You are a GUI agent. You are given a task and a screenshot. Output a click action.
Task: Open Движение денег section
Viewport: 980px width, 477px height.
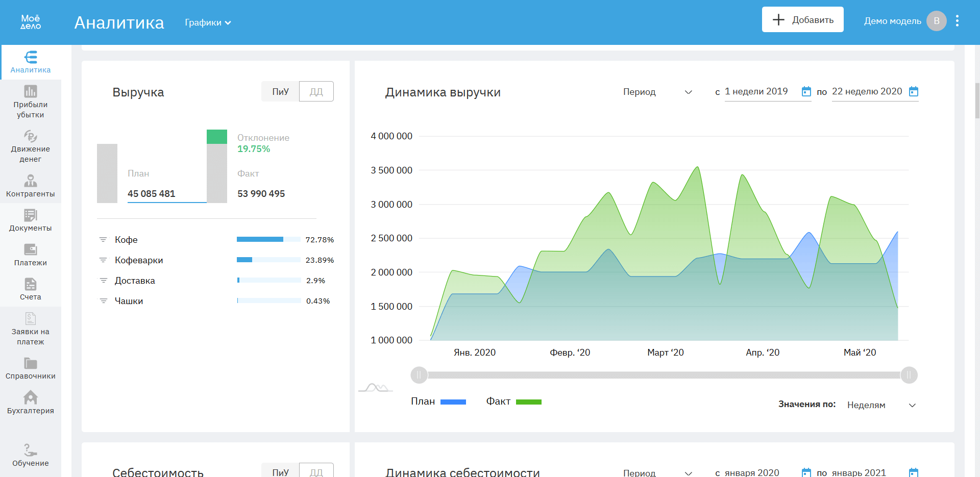pos(31,146)
